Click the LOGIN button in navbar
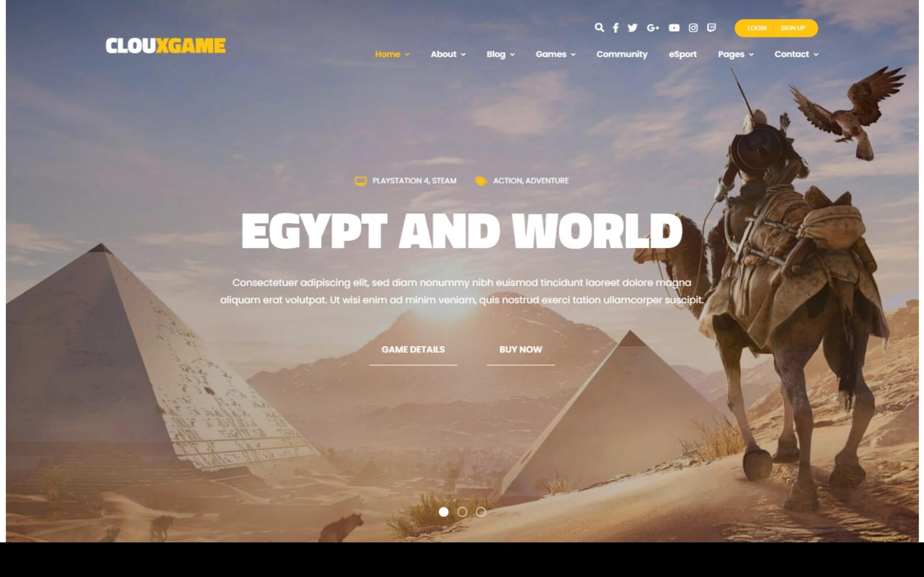The height and width of the screenshot is (577, 924). (756, 27)
